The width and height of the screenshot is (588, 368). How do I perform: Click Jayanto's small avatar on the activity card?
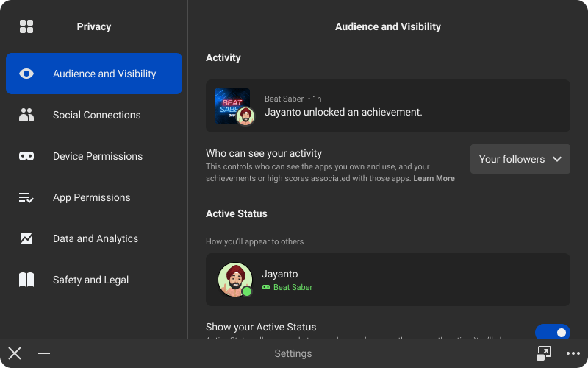[245, 116]
